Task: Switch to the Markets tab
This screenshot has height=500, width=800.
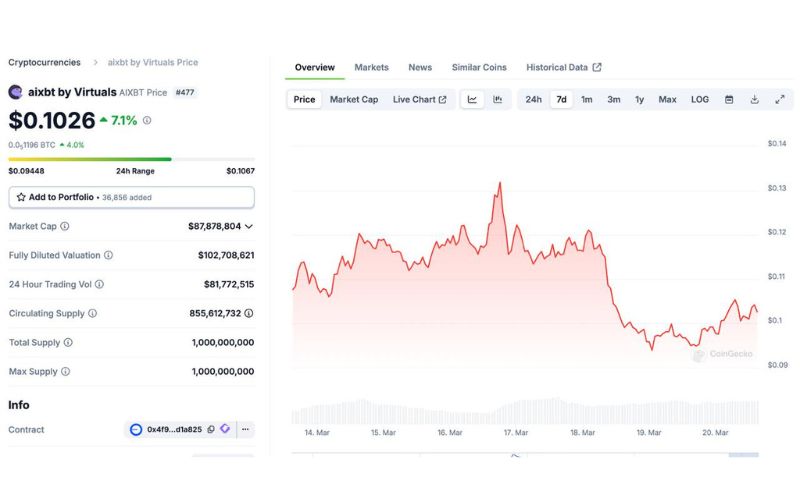Action: coord(371,67)
